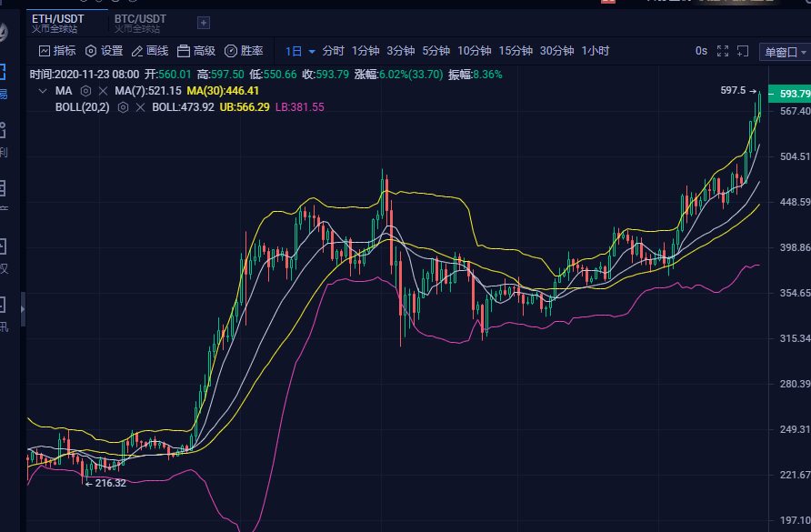Click the 448.59 price axis label
Screen dimensions: 811x532
pos(795,202)
